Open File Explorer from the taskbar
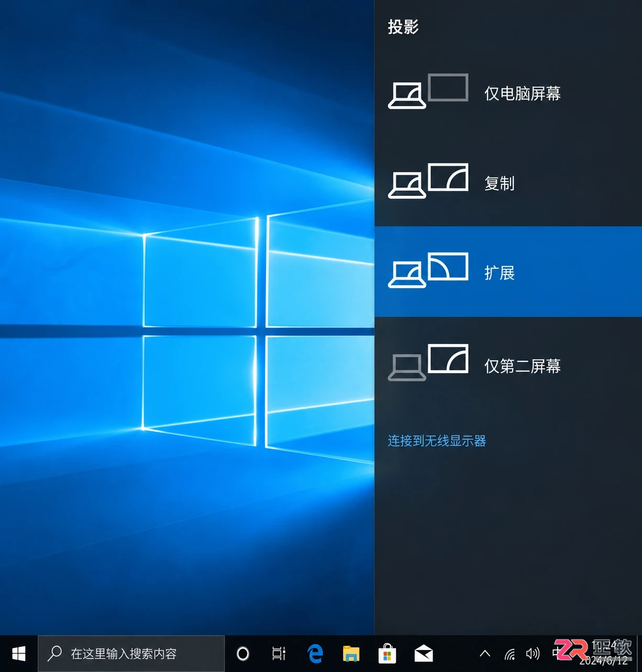Image resolution: width=642 pixels, height=672 pixels. point(351,654)
